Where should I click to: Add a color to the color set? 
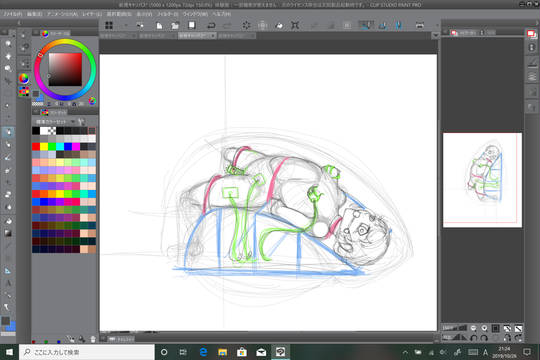tap(82, 339)
